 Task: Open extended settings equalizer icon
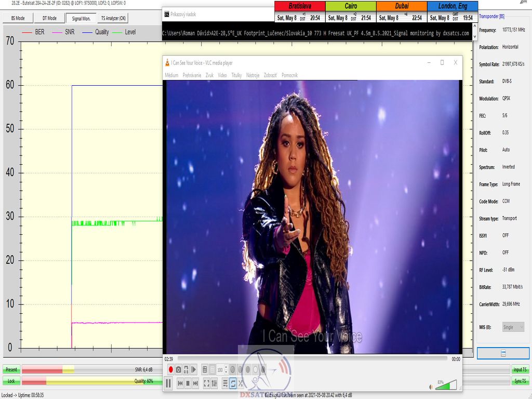tap(214, 383)
